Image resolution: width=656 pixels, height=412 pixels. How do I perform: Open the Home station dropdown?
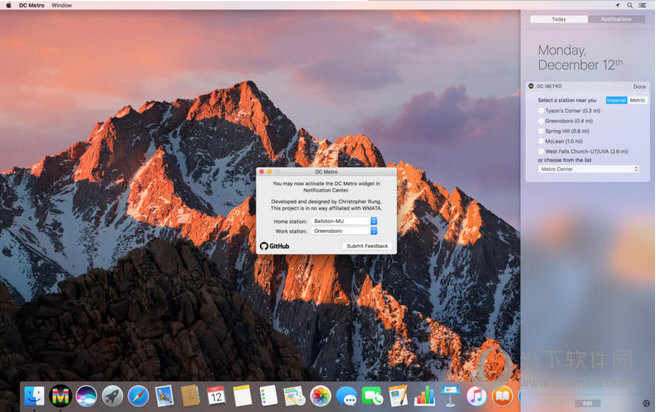pyautogui.click(x=344, y=221)
